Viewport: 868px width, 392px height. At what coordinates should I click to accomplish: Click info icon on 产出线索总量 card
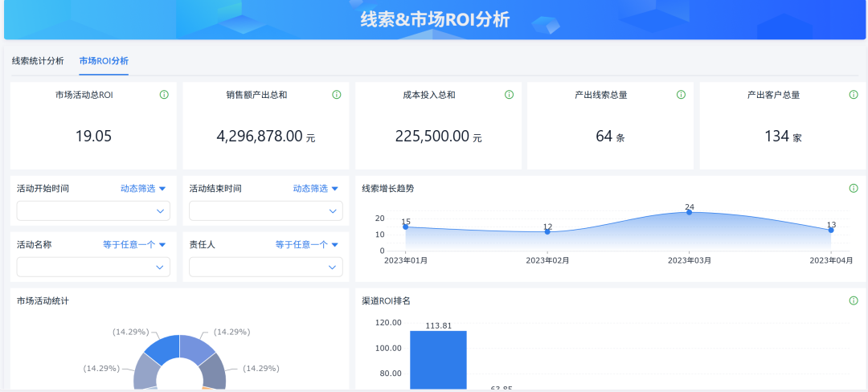(x=682, y=95)
